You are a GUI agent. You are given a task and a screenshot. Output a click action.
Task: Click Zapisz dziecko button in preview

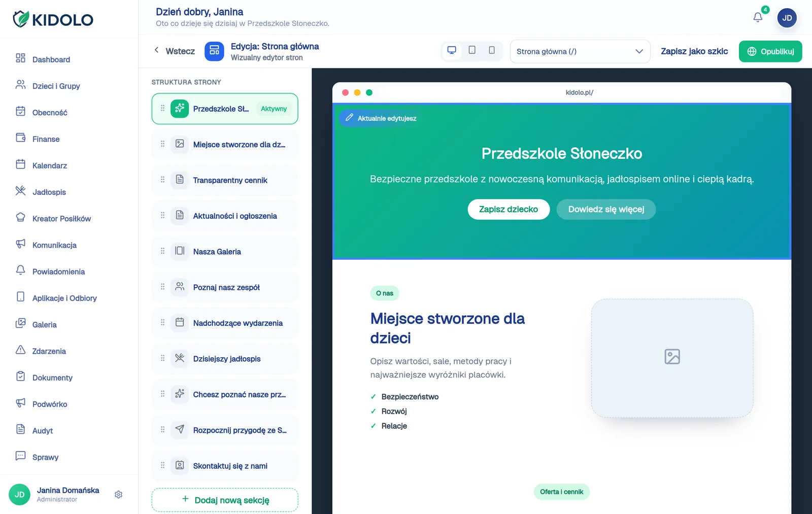coord(509,209)
